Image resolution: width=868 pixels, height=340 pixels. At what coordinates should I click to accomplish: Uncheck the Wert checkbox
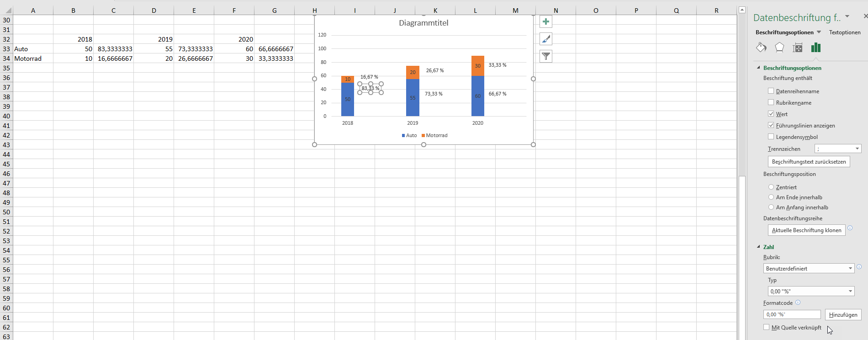point(771,114)
